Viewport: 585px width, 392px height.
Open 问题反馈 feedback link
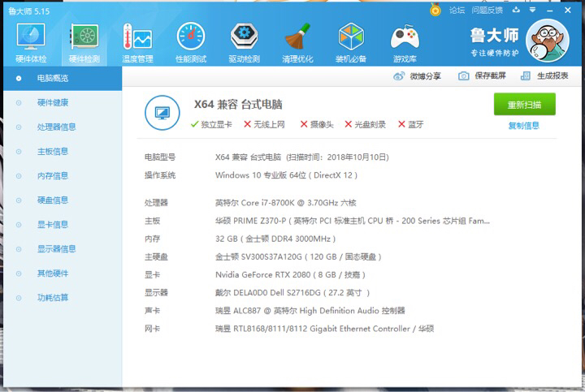point(487,11)
